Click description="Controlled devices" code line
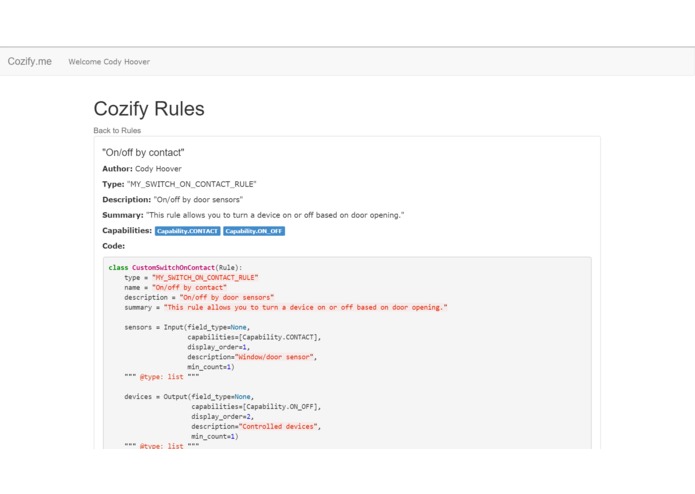The image size is (695, 494). 256,427
